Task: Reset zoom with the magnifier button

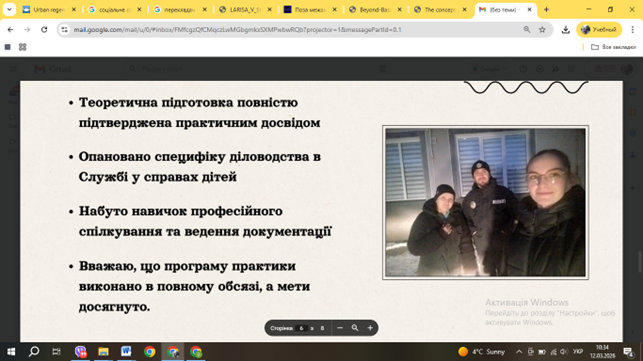Action: pyautogui.click(x=355, y=328)
